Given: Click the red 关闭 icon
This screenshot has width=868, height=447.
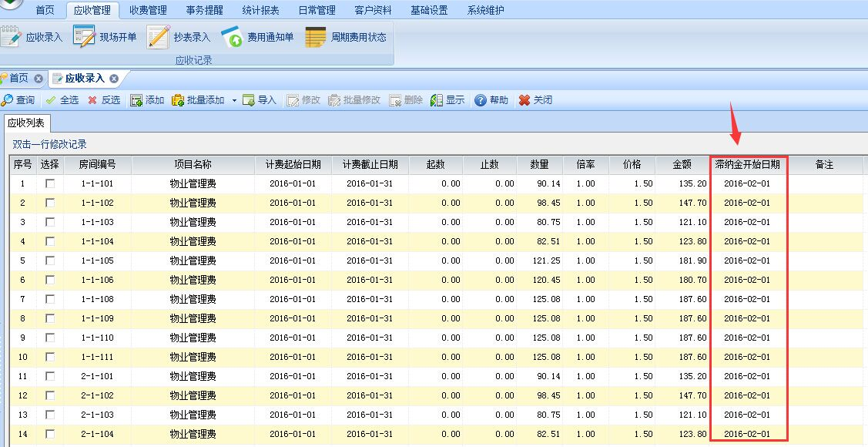Looking at the screenshot, I should (524, 100).
